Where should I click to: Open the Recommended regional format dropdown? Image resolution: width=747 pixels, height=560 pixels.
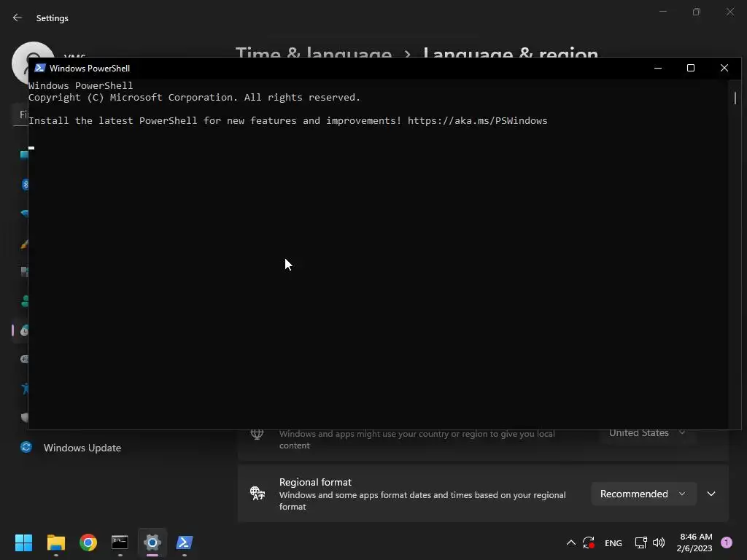pyautogui.click(x=643, y=494)
